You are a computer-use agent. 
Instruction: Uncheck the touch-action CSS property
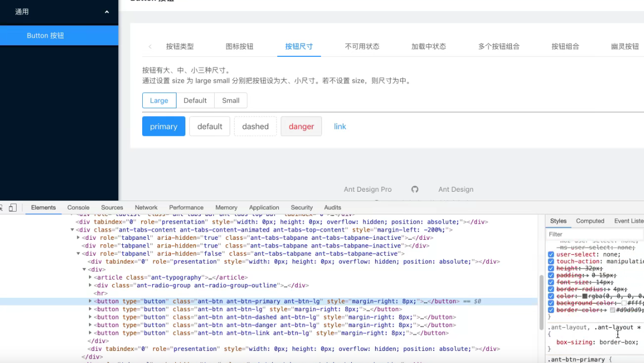551,261
